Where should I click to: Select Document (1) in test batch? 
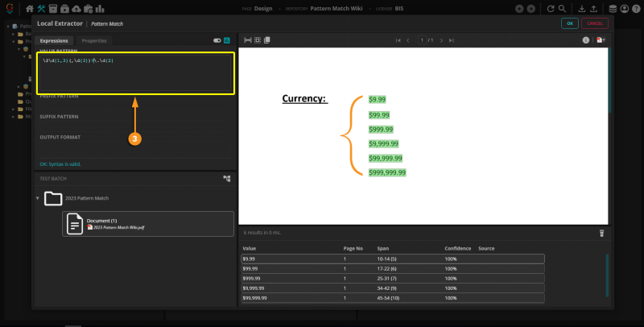click(x=148, y=224)
